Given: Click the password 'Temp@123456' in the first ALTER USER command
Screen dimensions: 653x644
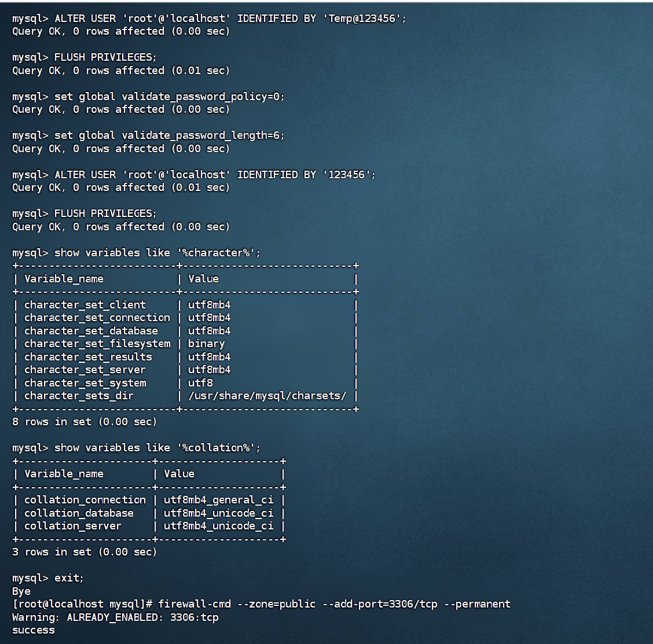Looking at the screenshot, I should 361,19.
